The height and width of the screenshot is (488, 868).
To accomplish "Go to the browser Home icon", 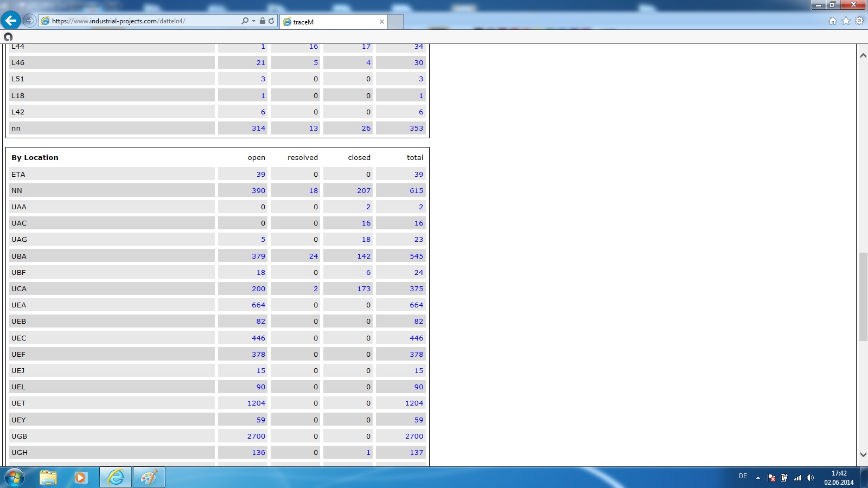I will (833, 21).
